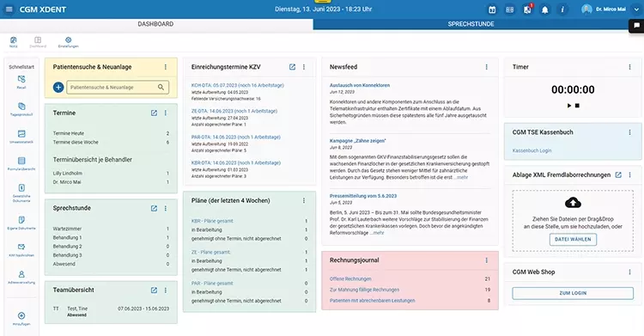This screenshot has height=336, width=644.
Task: Click the drag and drop upload area
Action: (x=573, y=221)
